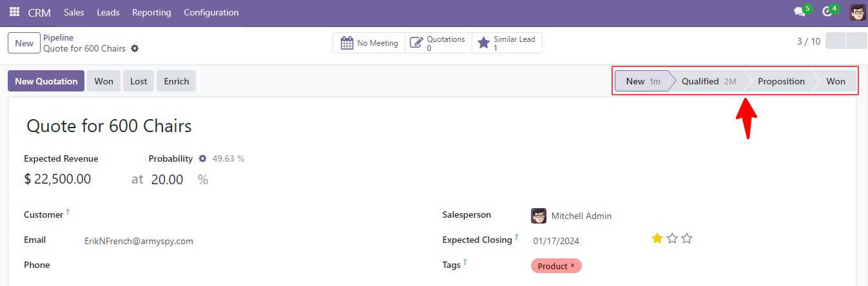
Task: Remove the Product tag
Action: (x=572, y=265)
